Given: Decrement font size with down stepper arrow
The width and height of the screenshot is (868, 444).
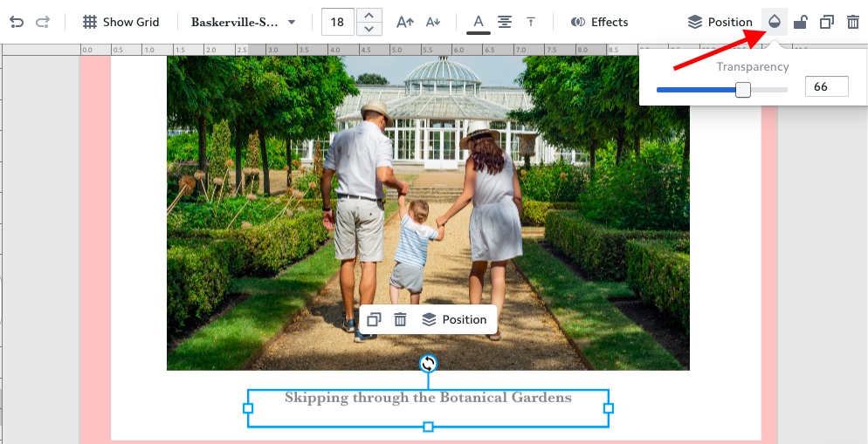Looking at the screenshot, I should pyautogui.click(x=369, y=29).
